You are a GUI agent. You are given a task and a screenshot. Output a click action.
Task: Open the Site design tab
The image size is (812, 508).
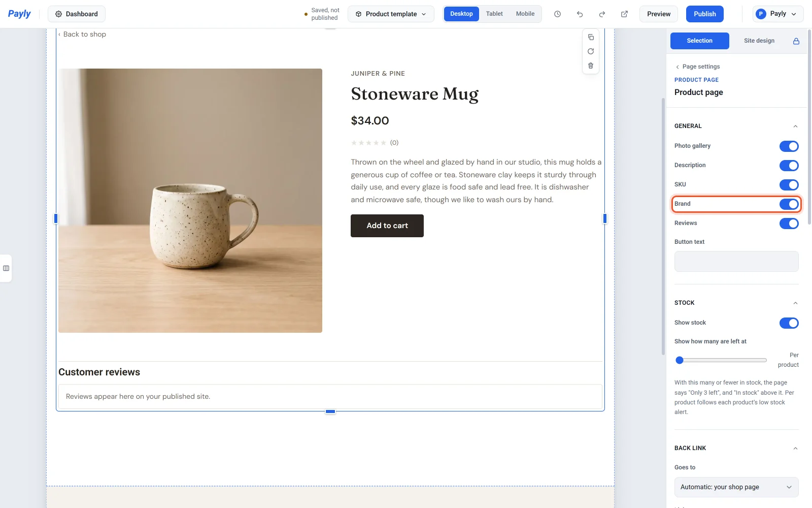pos(759,41)
